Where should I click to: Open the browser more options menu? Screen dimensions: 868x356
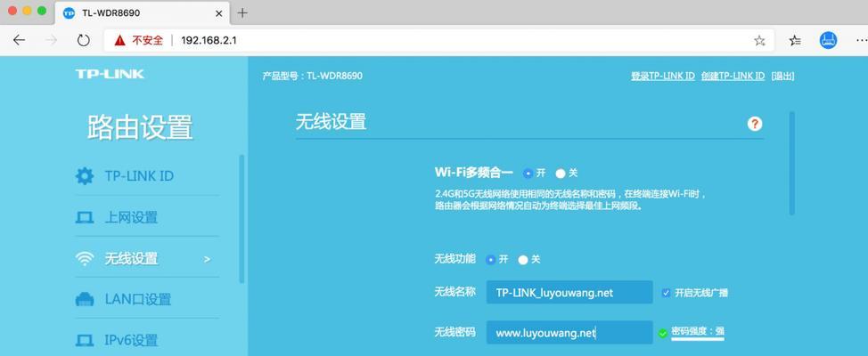[862, 40]
